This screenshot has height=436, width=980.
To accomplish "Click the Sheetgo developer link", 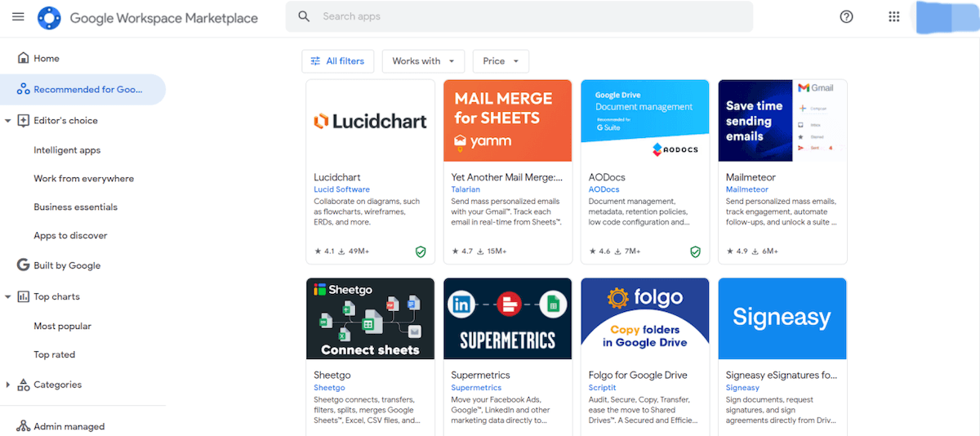I will [x=329, y=388].
